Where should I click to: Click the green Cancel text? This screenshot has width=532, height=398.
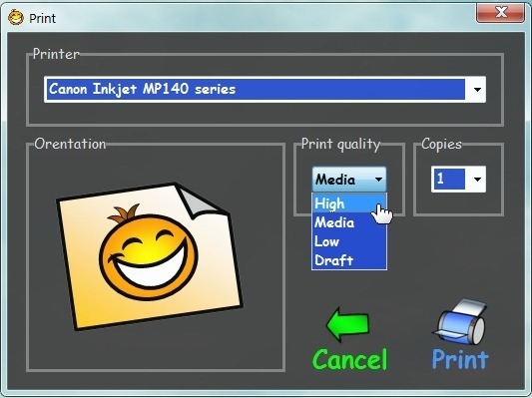[349, 359]
